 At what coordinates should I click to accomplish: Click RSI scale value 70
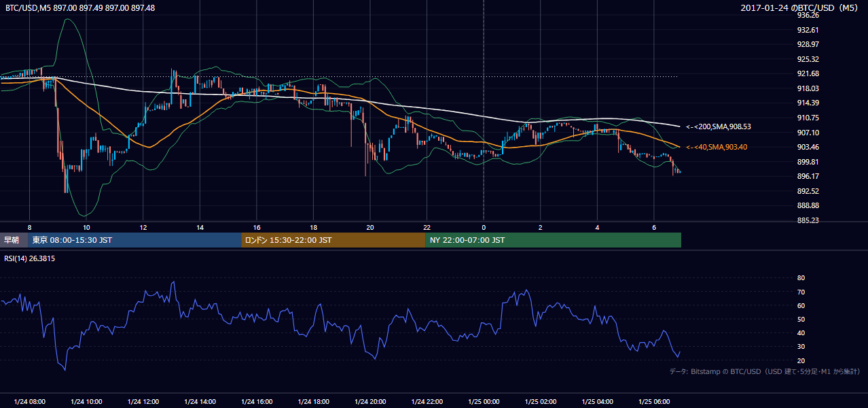click(801, 292)
